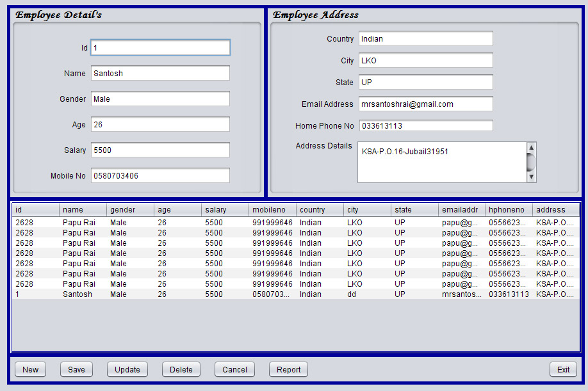Click the Email Address label
The height and width of the screenshot is (391, 588).
tap(327, 104)
